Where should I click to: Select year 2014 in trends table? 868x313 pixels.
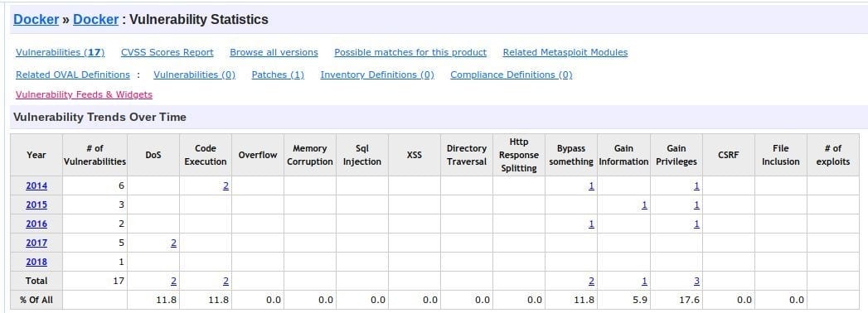pyautogui.click(x=36, y=186)
